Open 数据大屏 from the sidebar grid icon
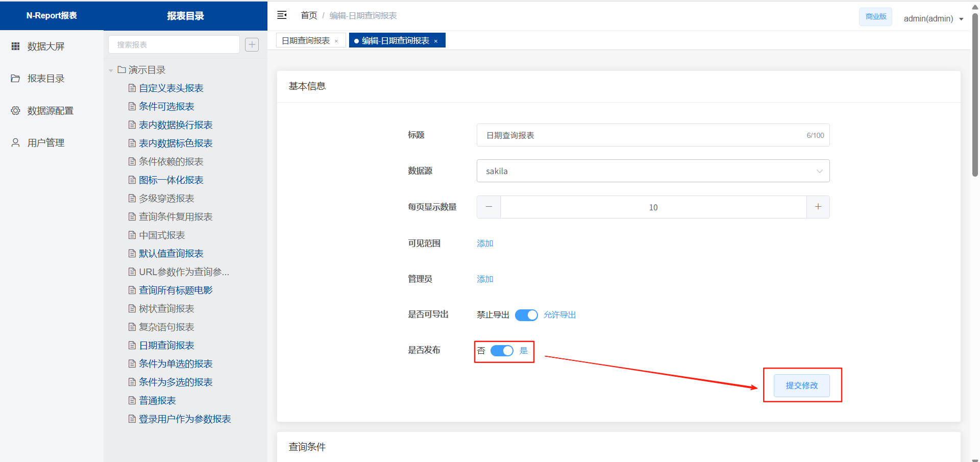This screenshot has height=462, width=980. pos(16,46)
